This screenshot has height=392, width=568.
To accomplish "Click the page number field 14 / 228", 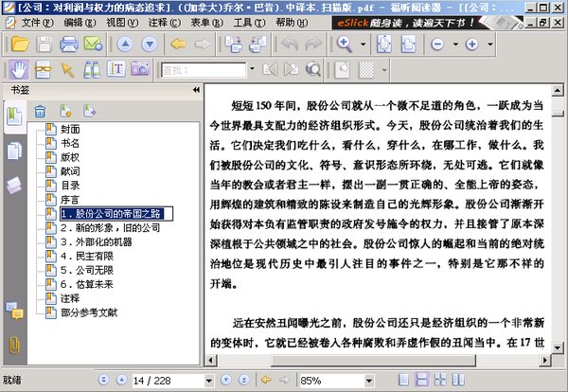I will 169,381.
